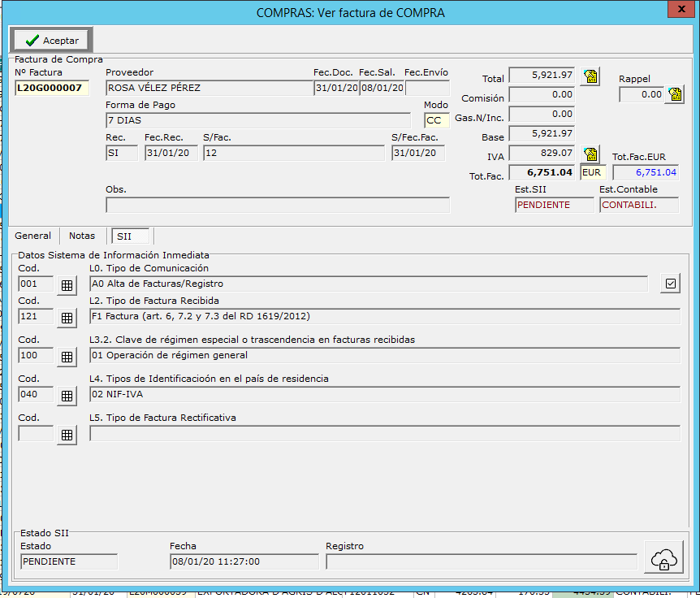
Task: Switch to the General tab
Action: click(32, 236)
